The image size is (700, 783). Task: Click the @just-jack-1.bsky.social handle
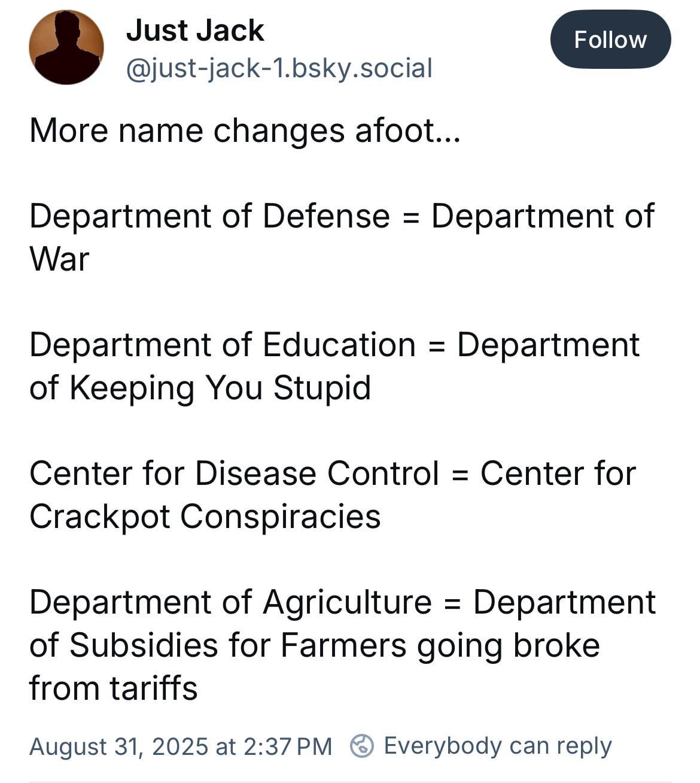click(279, 68)
